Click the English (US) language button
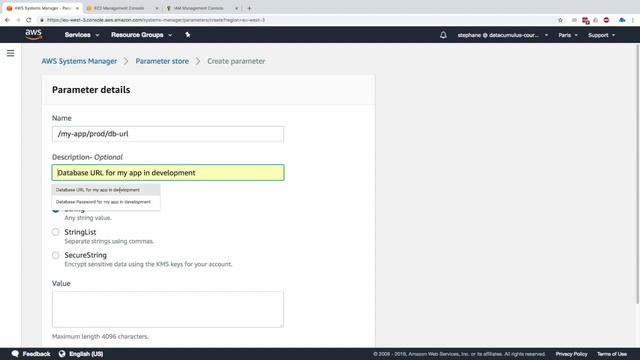Image resolution: width=640 pixels, height=360 pixels. pyautogui.click(x=86, y=354)
